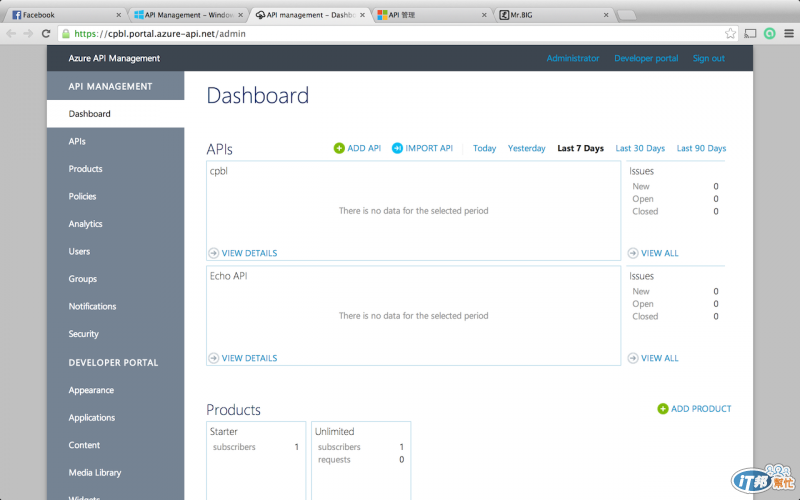
Task: Click VIEW DETAILS text for cpbl
Action: pyautogui.click(x=249, y=253)
